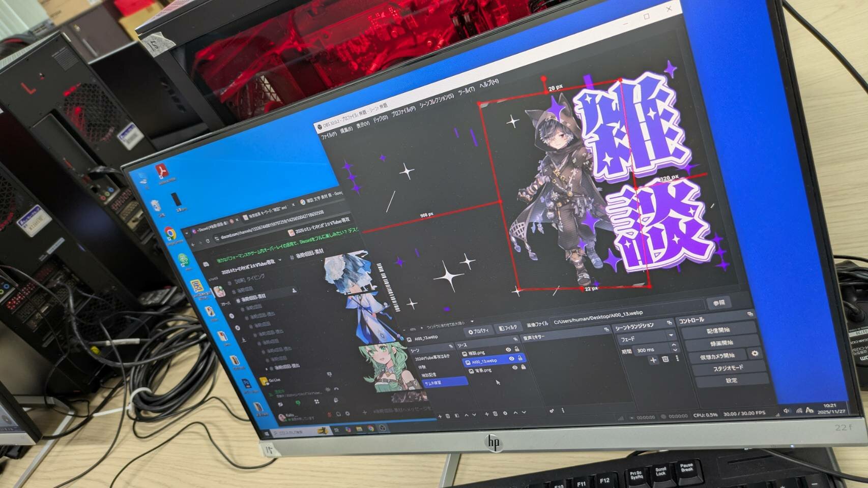Click the image file path input field
Screen dimensions: 868x488
click(x=626, y=315)
